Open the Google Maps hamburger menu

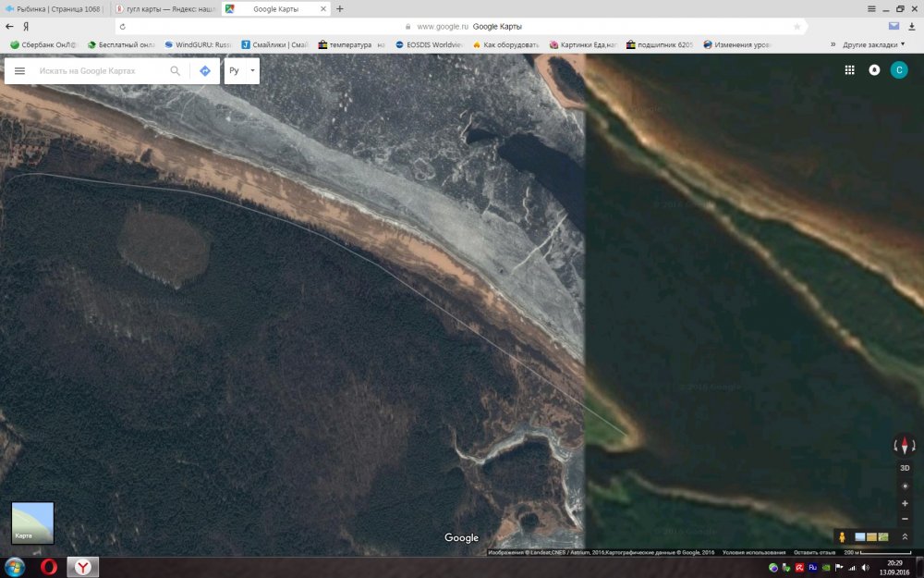pyautogui.click(x=19, y=71)
